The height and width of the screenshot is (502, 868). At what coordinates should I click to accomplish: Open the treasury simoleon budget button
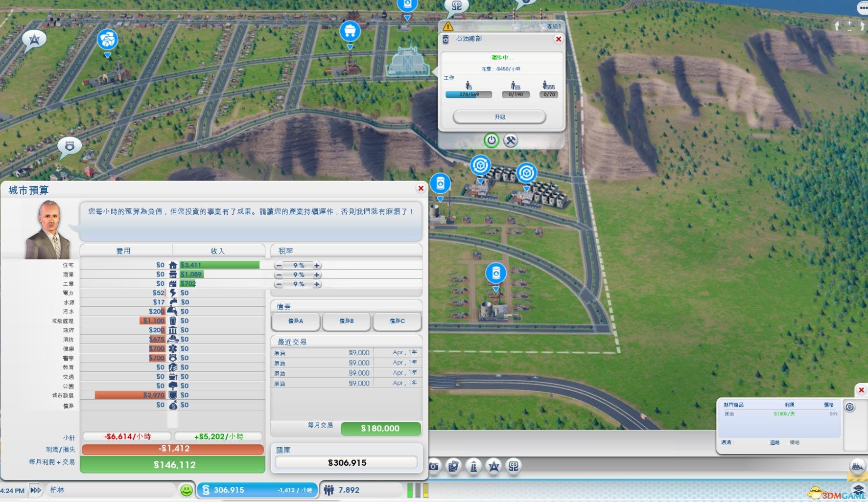pos(258,490)
